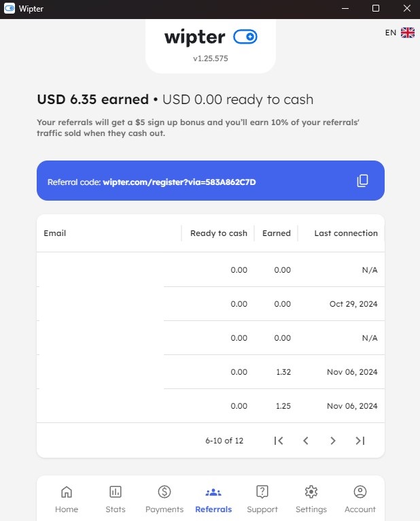Go to next referrals page
The height and width of the screenshot is (521, 420).
click(333, 441)
